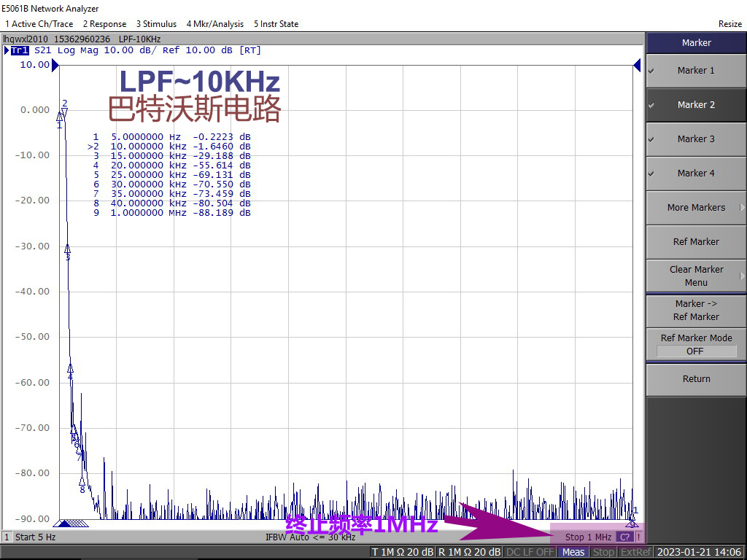Expand the Clear Marker Menu
This screenshot has height=560, width=747.
[x=696, y=276]
